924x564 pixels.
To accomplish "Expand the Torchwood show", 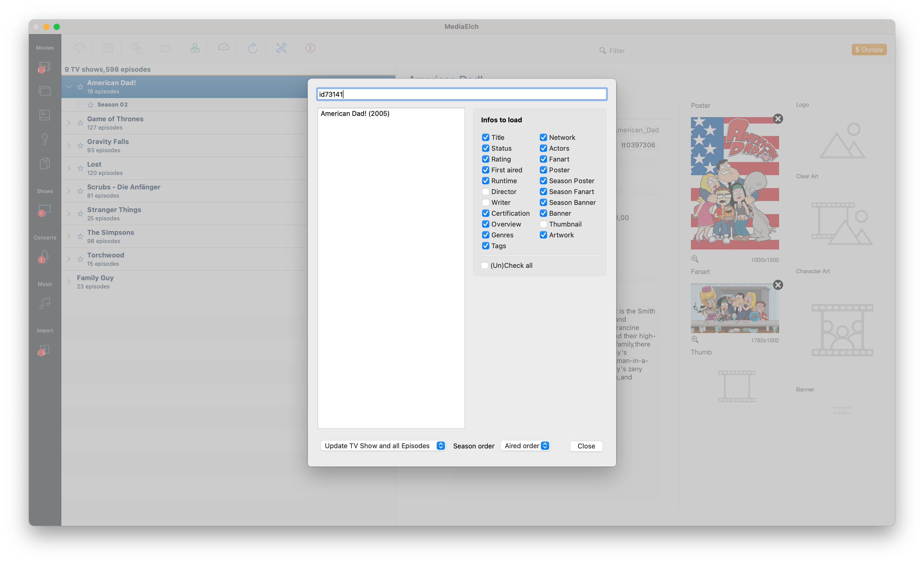I will click(69, 259).
